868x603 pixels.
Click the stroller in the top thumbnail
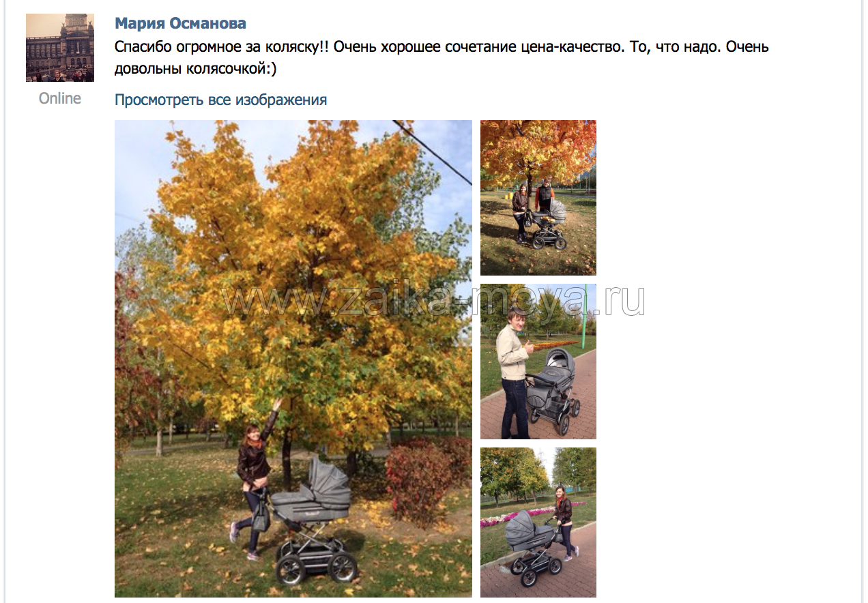[x=546, y=226]
